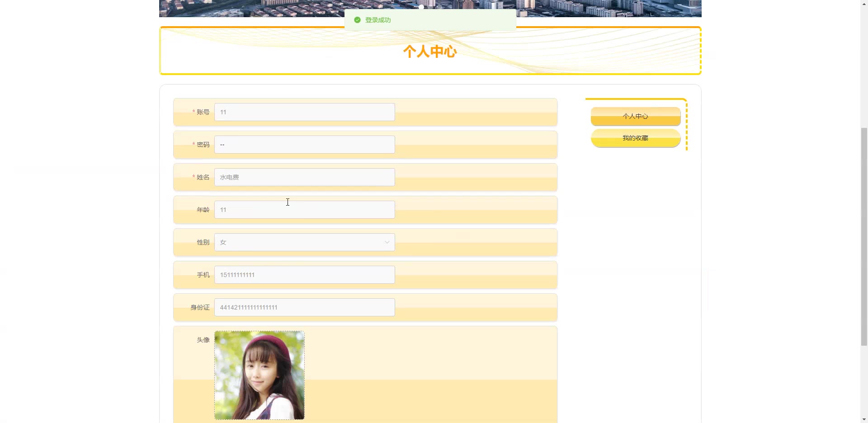Click the 手机 phone number field

(304, 275)
